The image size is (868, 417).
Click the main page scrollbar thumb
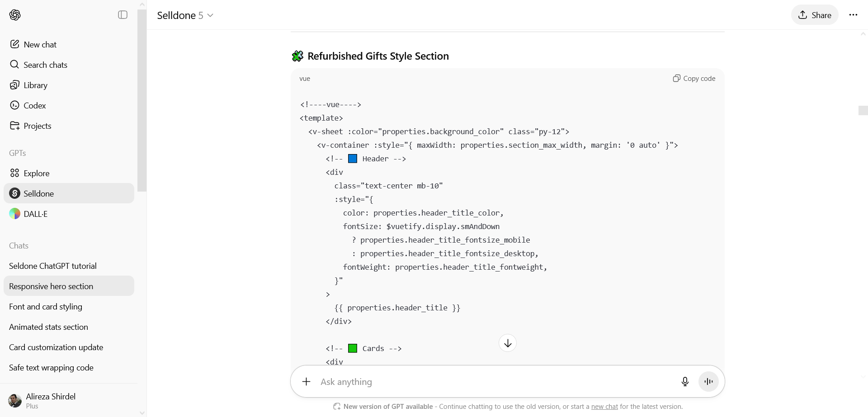coord(863,110)
